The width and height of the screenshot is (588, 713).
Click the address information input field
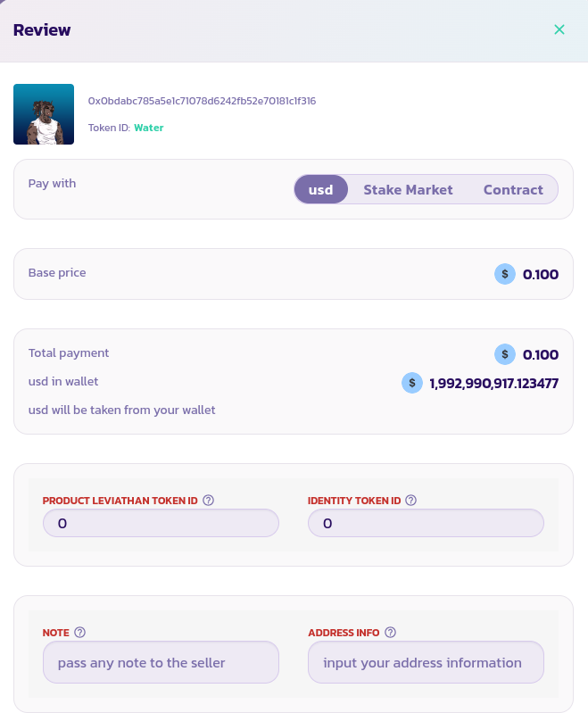click(426, 663)
